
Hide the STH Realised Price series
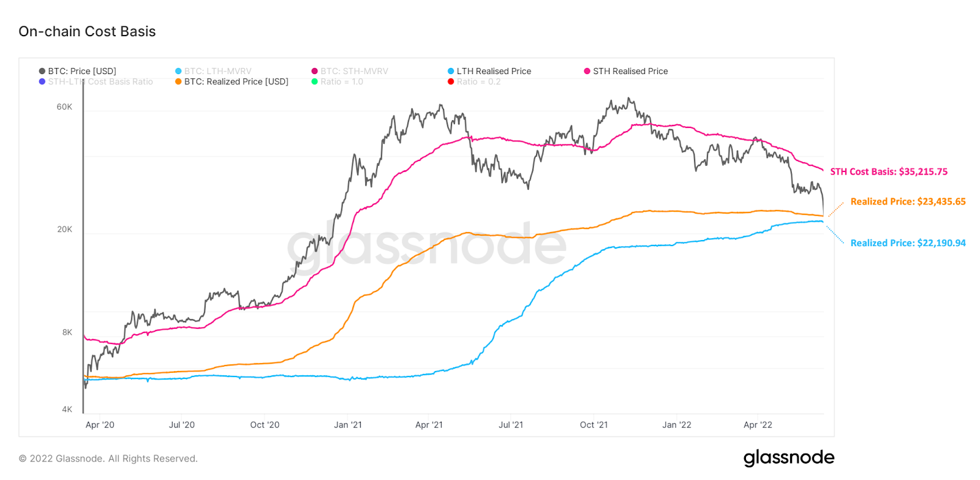point(630,71)
